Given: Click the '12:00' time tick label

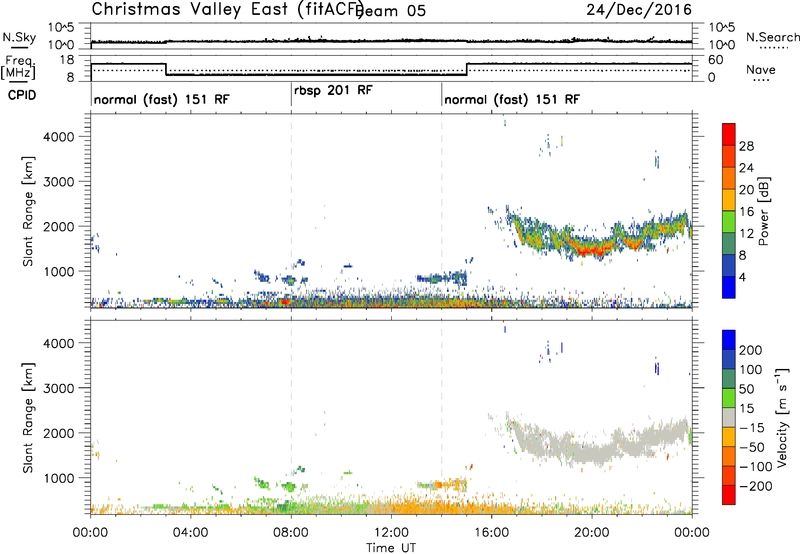Looking at the screenshot, I should tap(391, 533).
